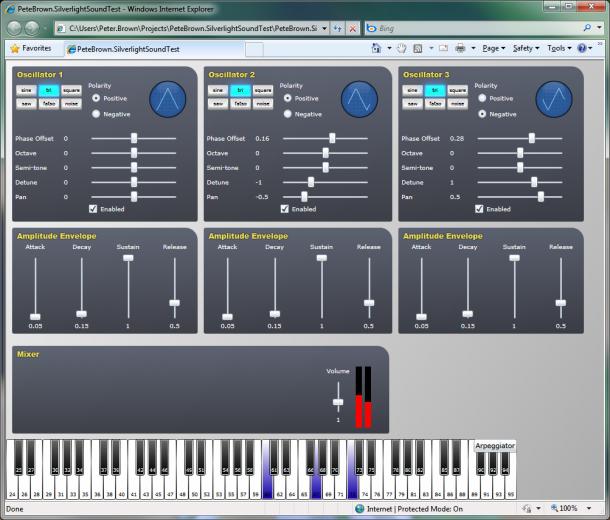Click the zoom magnifier 100% icon in status bar
610x520 pixels.
point(554,508)
